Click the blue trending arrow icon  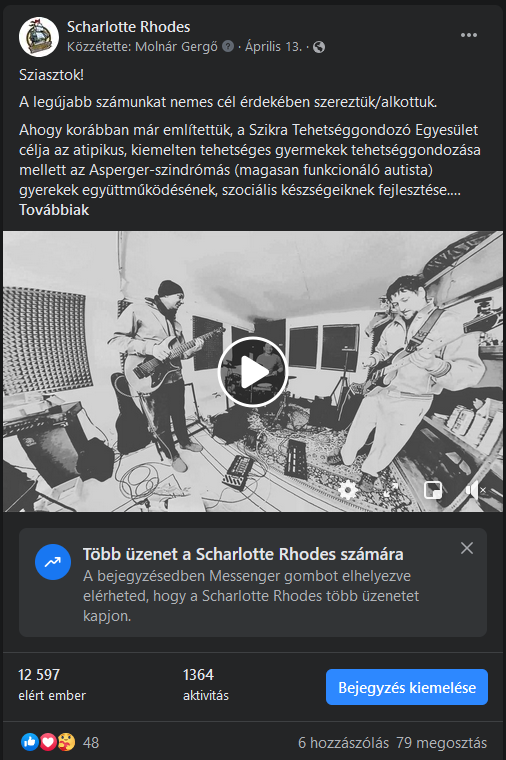(x=53, y=562)
